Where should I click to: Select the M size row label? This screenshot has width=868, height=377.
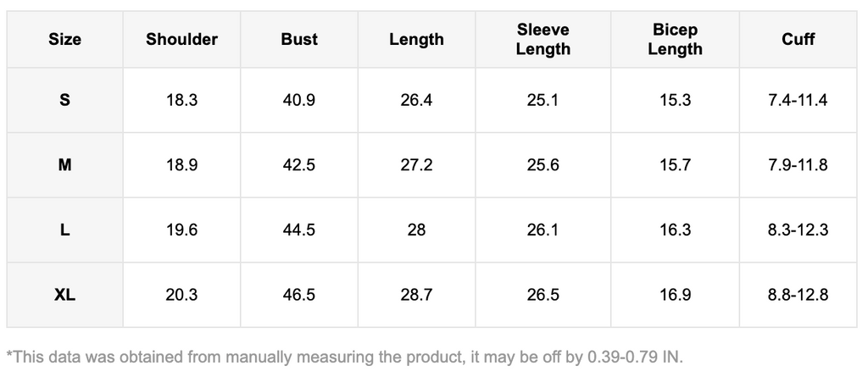(64, 165)
